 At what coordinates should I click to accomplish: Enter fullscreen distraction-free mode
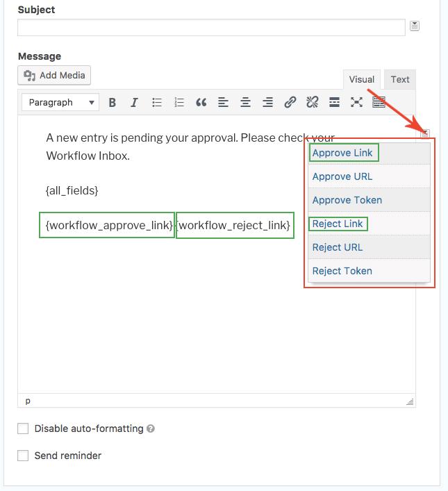coord(356,103)
